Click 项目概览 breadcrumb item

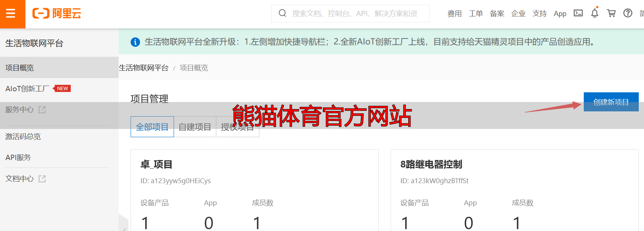click(x=194, y=68)
